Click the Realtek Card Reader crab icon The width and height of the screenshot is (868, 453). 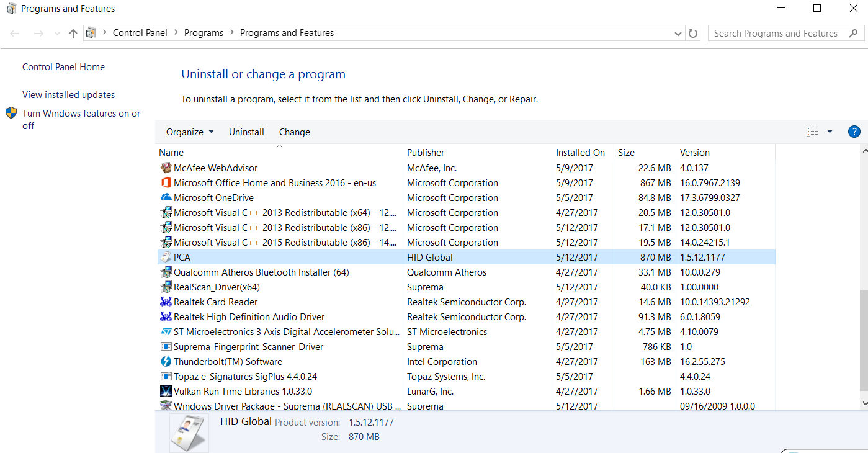166,302
